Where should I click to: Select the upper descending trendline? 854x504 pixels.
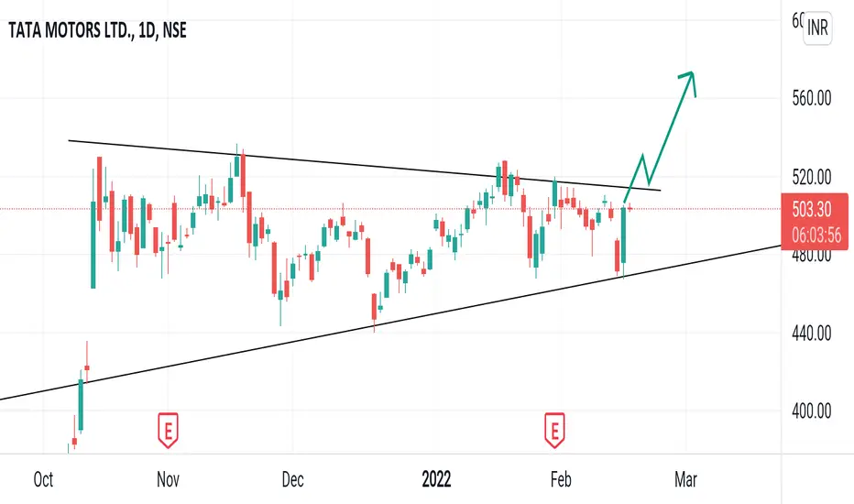pyautogui.click(x=364, y=165)
